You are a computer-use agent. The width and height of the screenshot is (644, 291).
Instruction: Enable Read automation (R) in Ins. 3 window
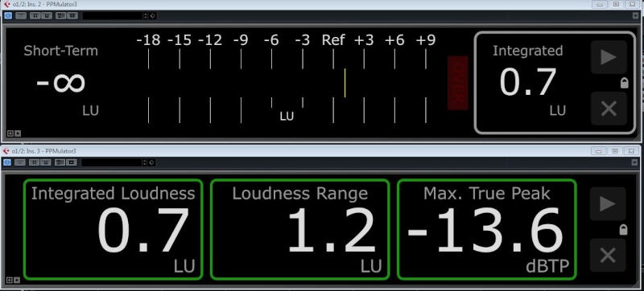[35, 162]
